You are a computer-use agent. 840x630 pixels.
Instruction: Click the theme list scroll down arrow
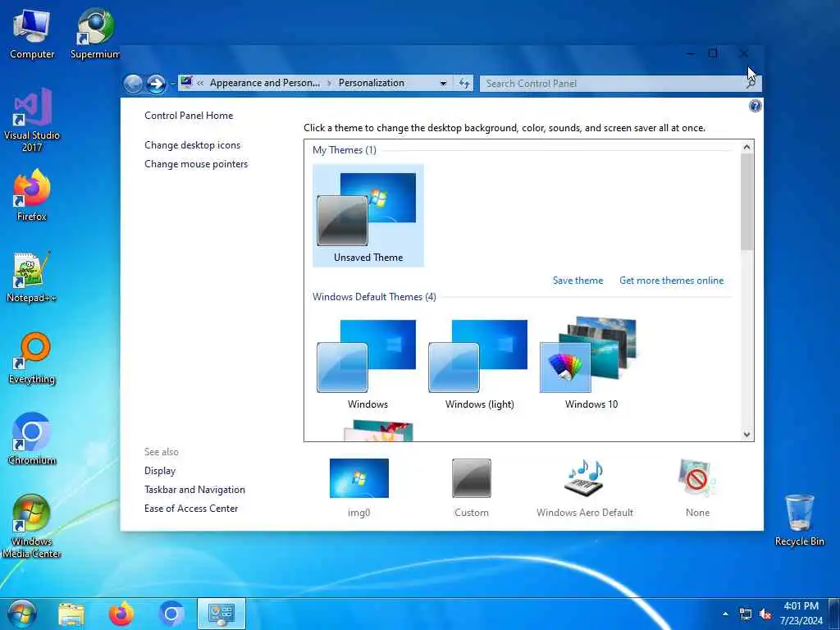point(746,435)
